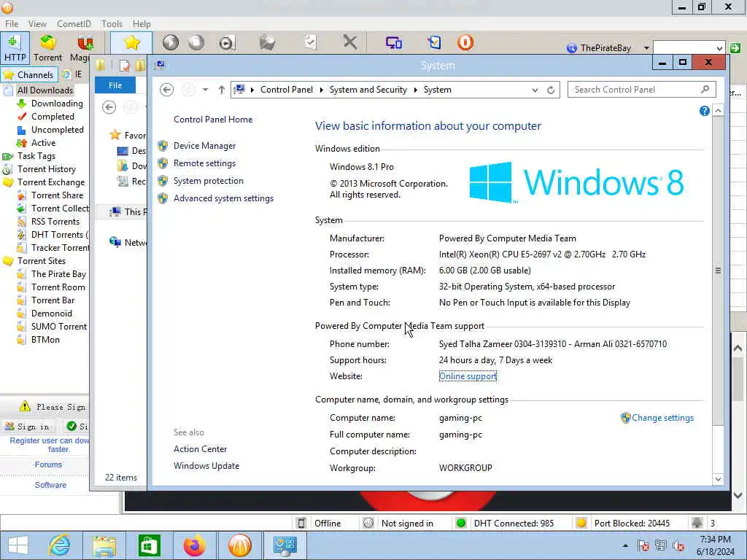Click the Windows Start button

[x=18, y=545]
